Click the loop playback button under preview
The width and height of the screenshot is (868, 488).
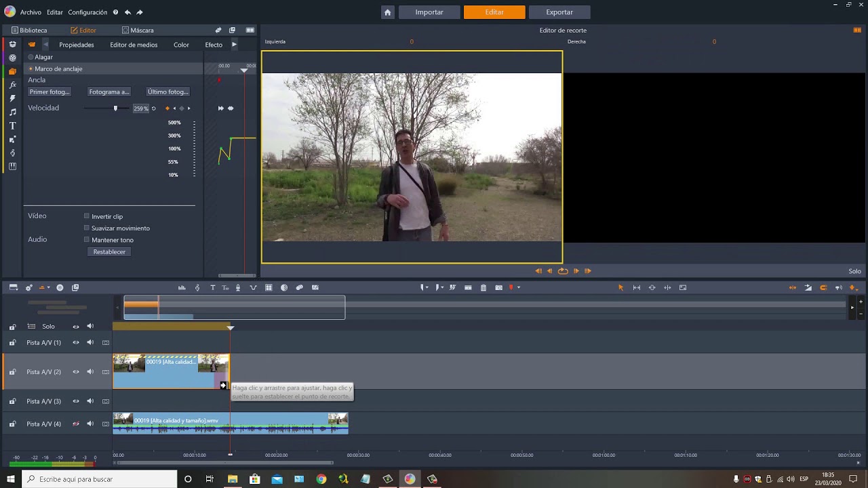563,271
